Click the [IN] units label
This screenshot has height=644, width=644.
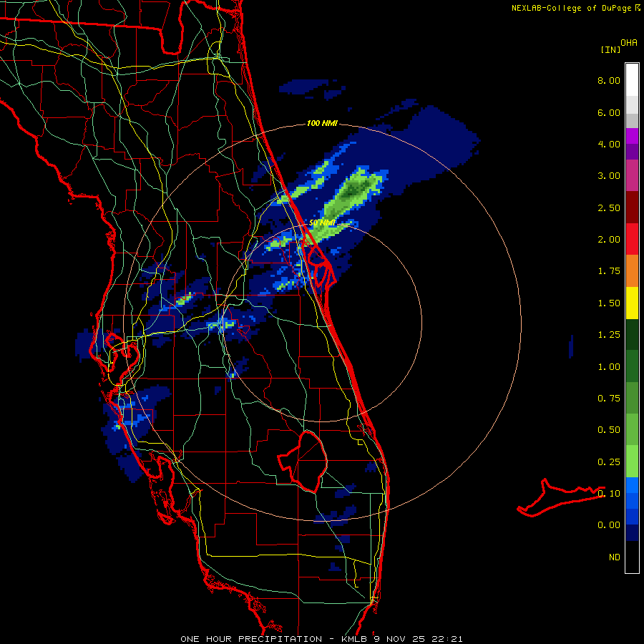tap(610, 49)
